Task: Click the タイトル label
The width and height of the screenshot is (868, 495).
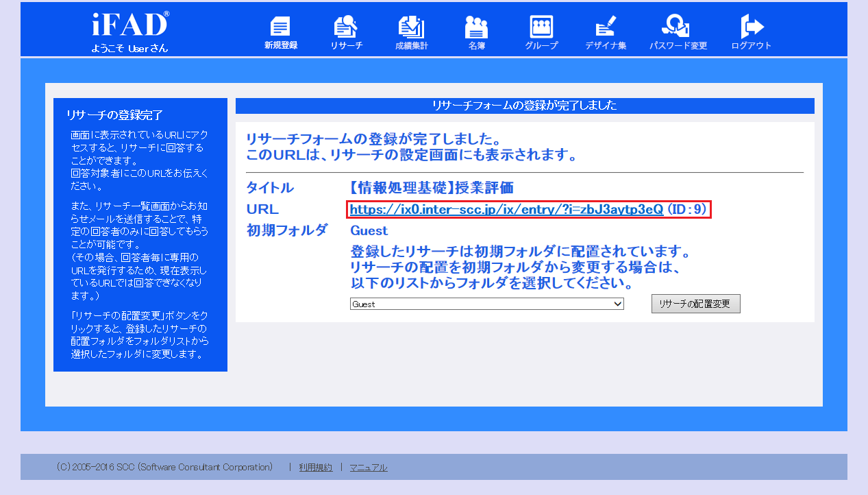Action: point(270,188)
